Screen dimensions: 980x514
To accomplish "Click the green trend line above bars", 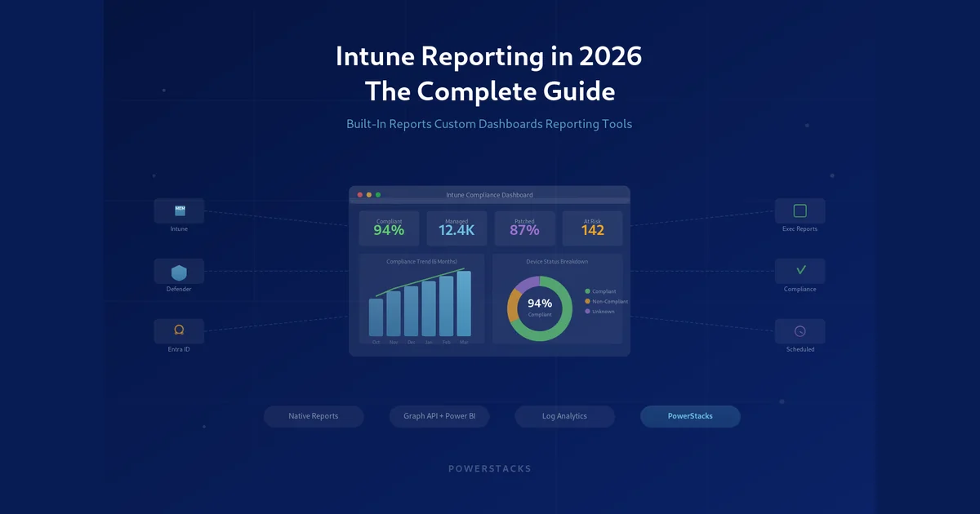I will 420,282.
